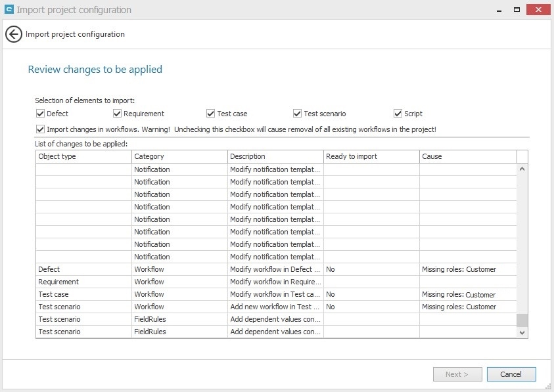This screenshot has width=554, height=392.
Task: Click the Ready to import column header
Action: coord(371,156)
